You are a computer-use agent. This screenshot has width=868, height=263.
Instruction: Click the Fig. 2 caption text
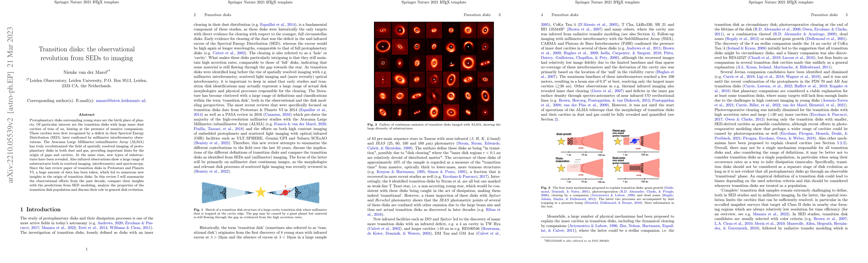[434, 126]
